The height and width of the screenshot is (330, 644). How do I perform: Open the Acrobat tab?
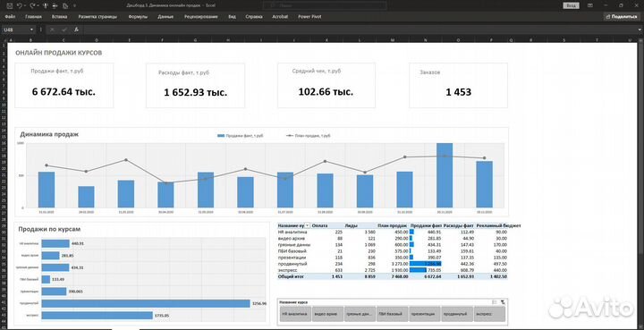coord(280,17)
